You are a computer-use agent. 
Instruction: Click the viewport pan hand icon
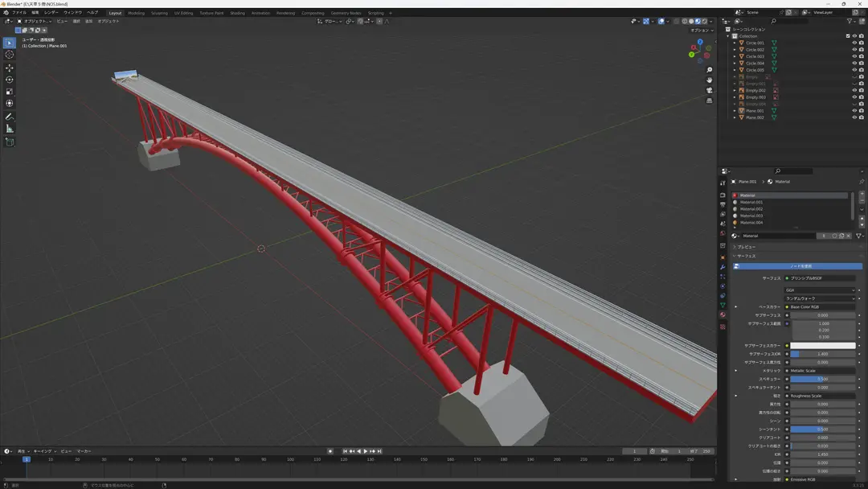pyautogui.click(x=709, y=80)
